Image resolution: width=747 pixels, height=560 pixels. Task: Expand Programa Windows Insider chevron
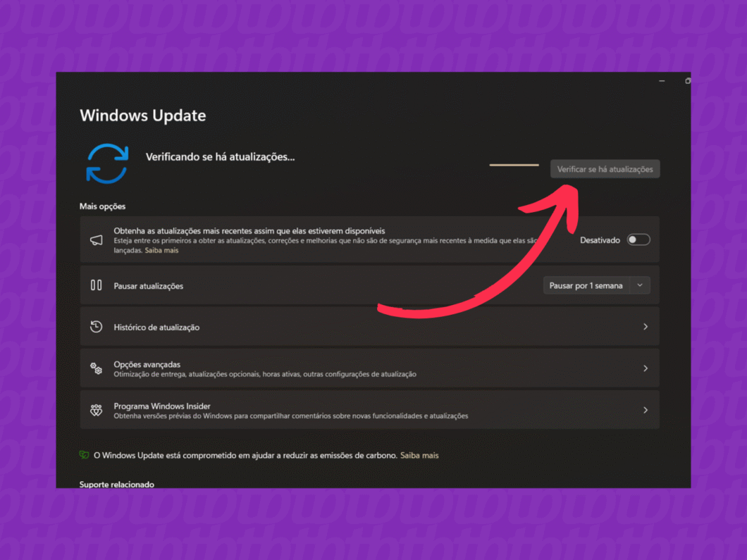point(646,409)
